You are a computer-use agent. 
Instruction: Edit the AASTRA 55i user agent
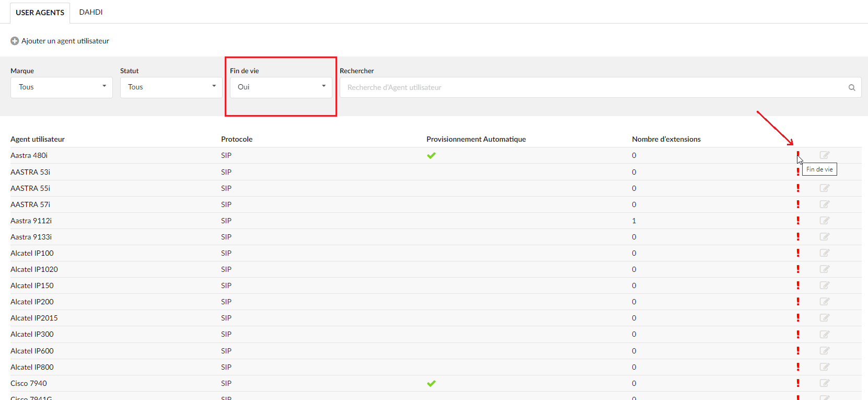pos(825,188)
